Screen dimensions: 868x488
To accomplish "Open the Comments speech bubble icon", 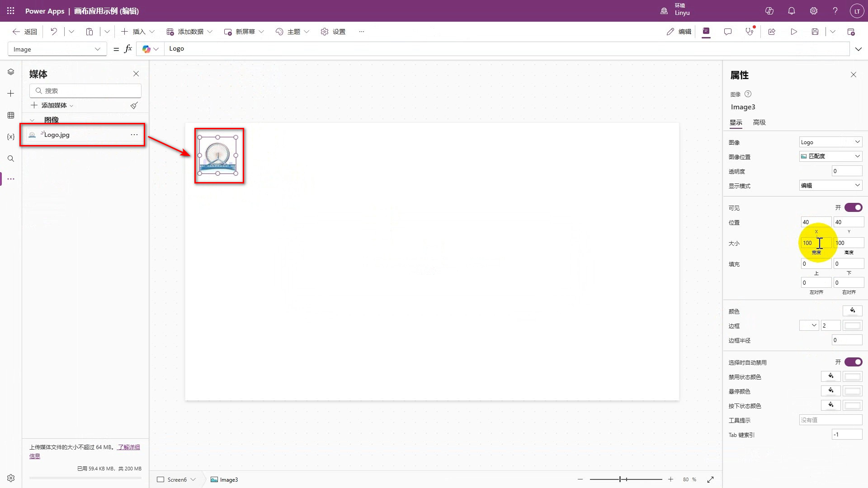I will click(727, 32).
